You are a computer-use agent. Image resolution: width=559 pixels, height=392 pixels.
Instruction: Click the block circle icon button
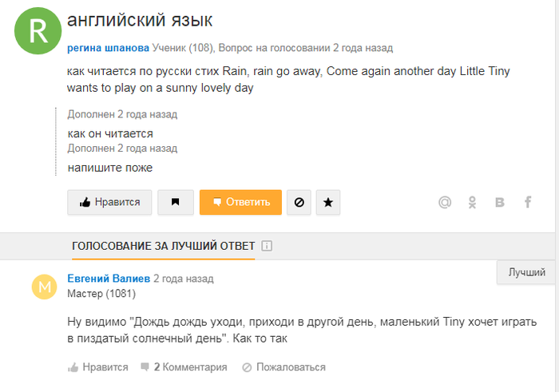[299, 203]
